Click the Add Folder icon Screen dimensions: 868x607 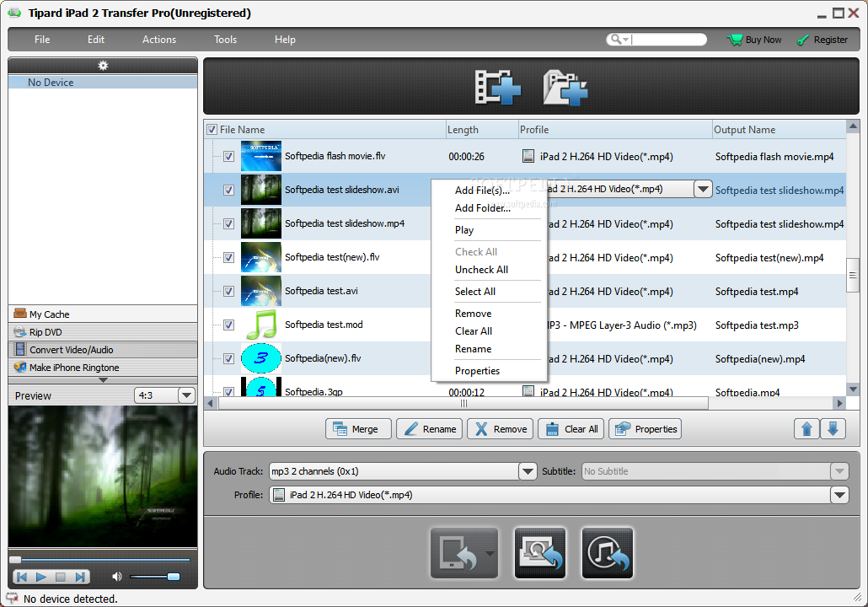pos(565,88)
